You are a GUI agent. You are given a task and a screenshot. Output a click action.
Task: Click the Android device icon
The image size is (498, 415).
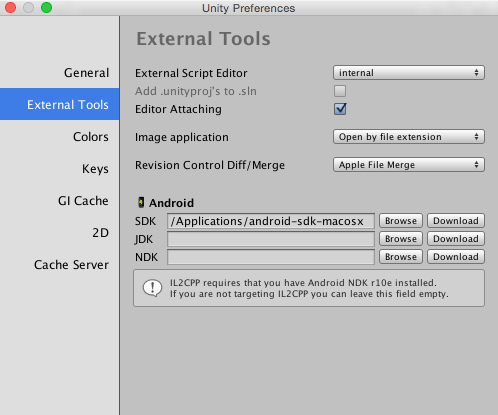[x=141, y=202]
